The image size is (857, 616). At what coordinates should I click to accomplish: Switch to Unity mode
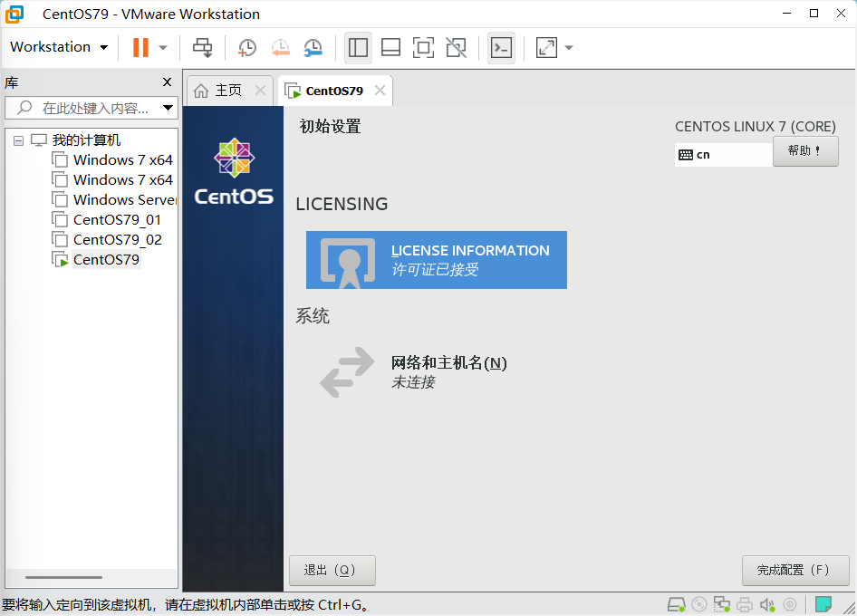(456, 47)
